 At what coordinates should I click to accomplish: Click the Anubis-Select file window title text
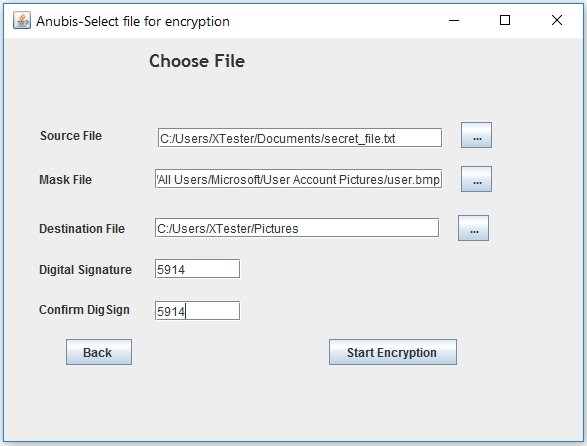tap(133, 21)
